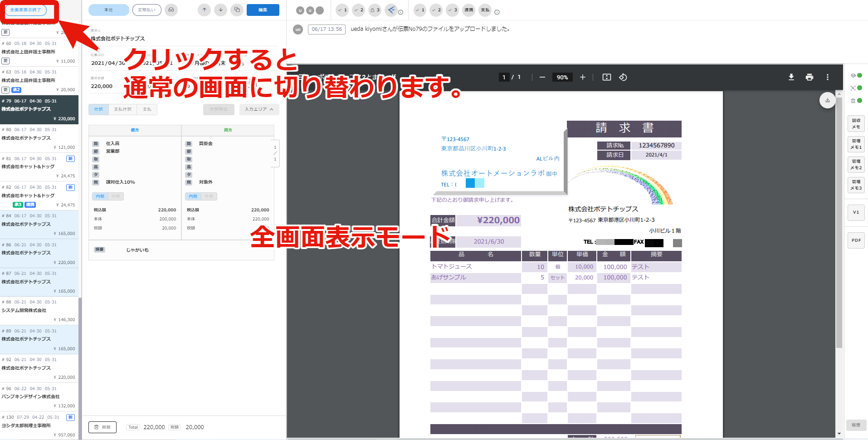
Task: Select slip #81 株式会社キャット&ドッグ
Action: 39,167
